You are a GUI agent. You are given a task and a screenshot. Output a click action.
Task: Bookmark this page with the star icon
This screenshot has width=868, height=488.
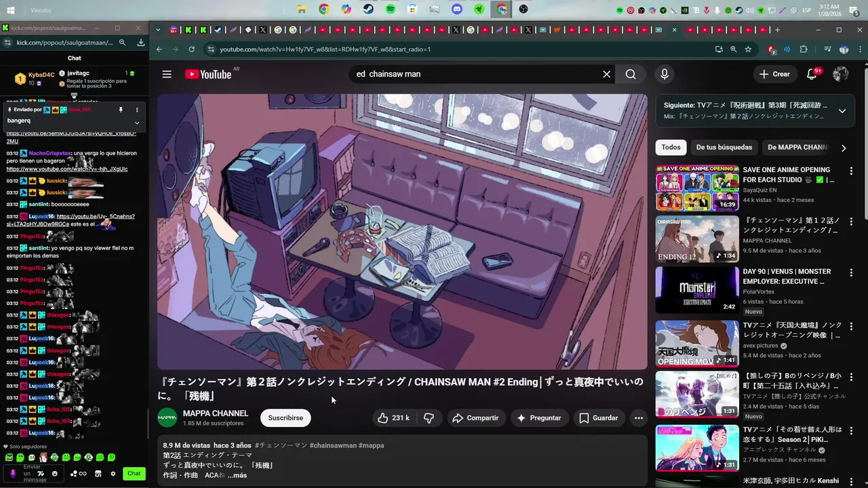click(748, 49)
